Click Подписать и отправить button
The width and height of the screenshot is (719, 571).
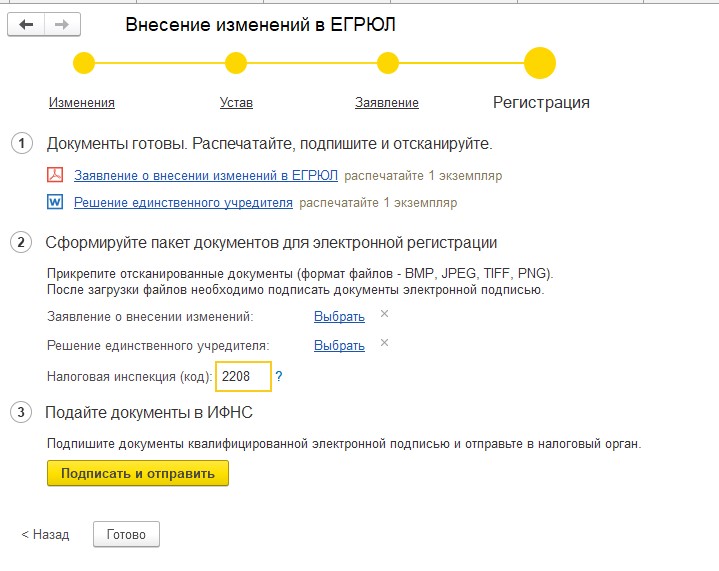pyautogui.click(x=138, y=473)
